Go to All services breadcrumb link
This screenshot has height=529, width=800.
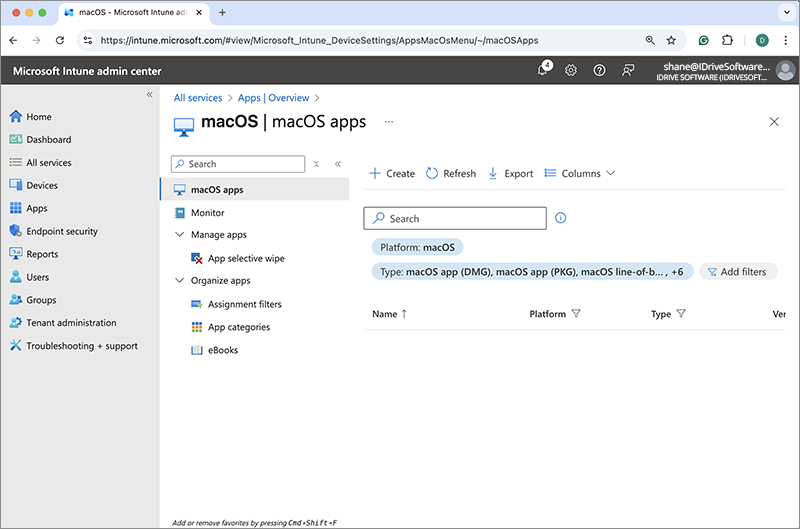(x=199, y=98)
